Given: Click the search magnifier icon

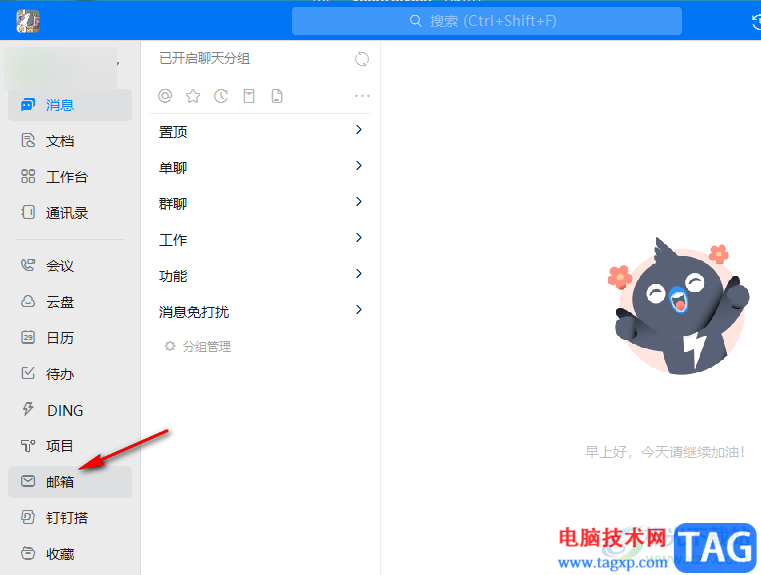Looking at the screenshot, I should pyautogui.click(x=415, y=21).
